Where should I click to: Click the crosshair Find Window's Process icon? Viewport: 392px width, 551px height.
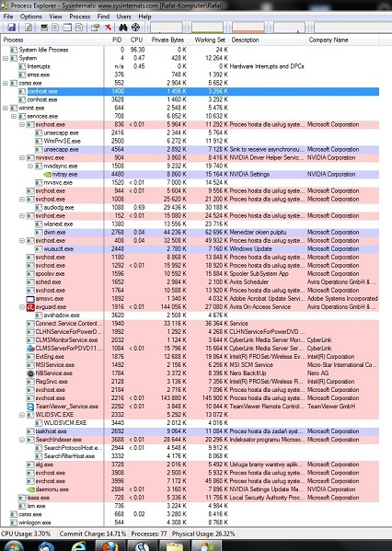coord(135,28)
